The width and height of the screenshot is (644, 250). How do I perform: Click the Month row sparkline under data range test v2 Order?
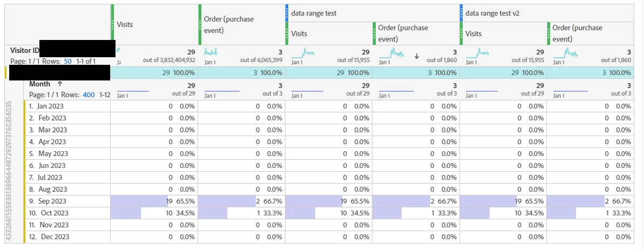(571, 91)
